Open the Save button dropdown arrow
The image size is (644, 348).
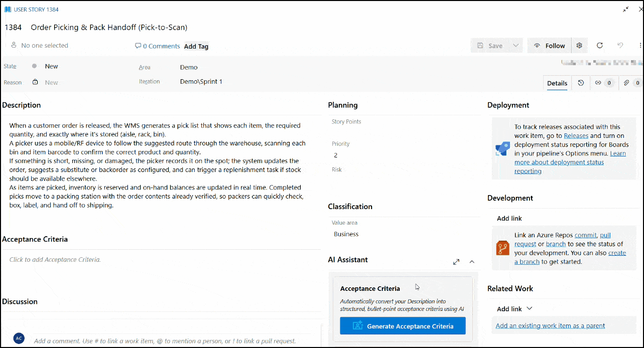pyautogui.click(x=516, y=46)
